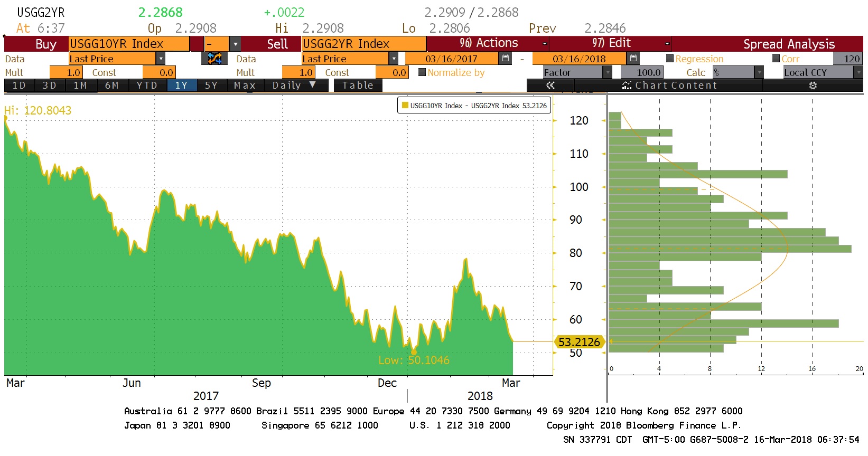The height and width of the screenshot is (456, 868).
Task: Switch to the 6M range tab
Action: (112, 85)
